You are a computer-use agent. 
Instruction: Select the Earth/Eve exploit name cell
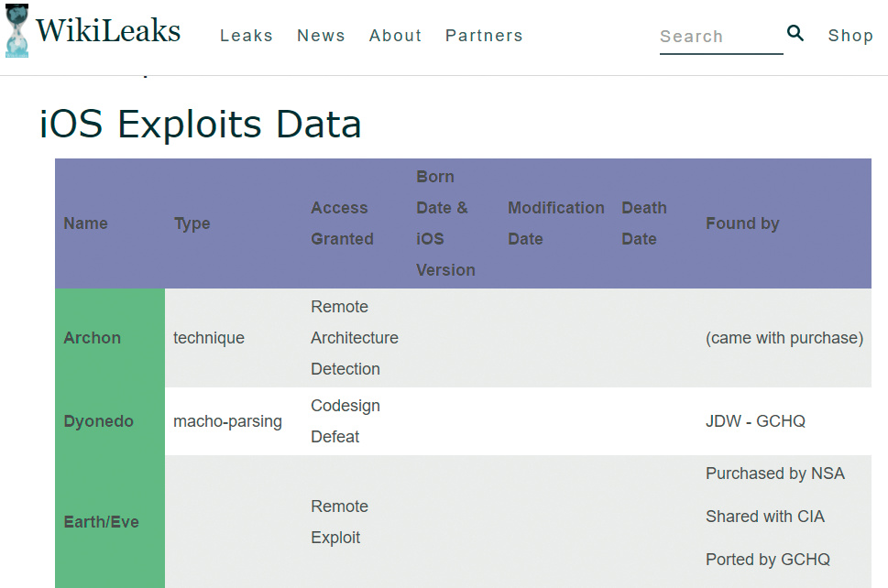pos(101,522)
